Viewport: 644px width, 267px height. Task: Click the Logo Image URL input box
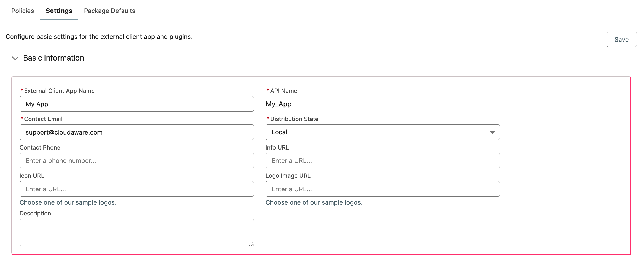coord(382,189)
